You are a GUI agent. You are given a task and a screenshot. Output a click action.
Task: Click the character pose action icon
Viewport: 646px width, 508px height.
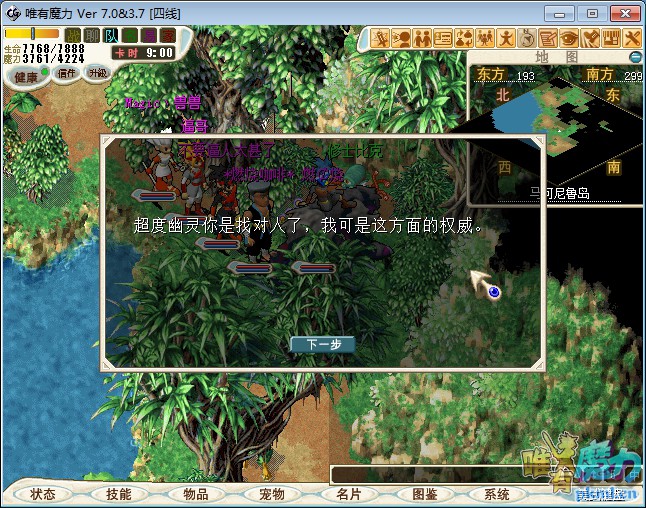(506, 39)
